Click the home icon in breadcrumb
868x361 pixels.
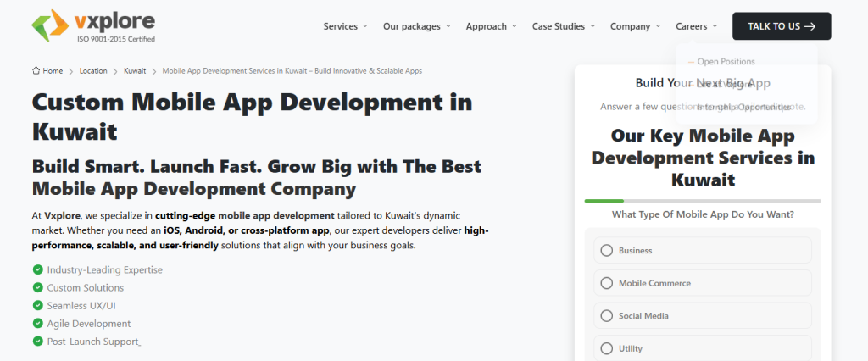point(36,71)
